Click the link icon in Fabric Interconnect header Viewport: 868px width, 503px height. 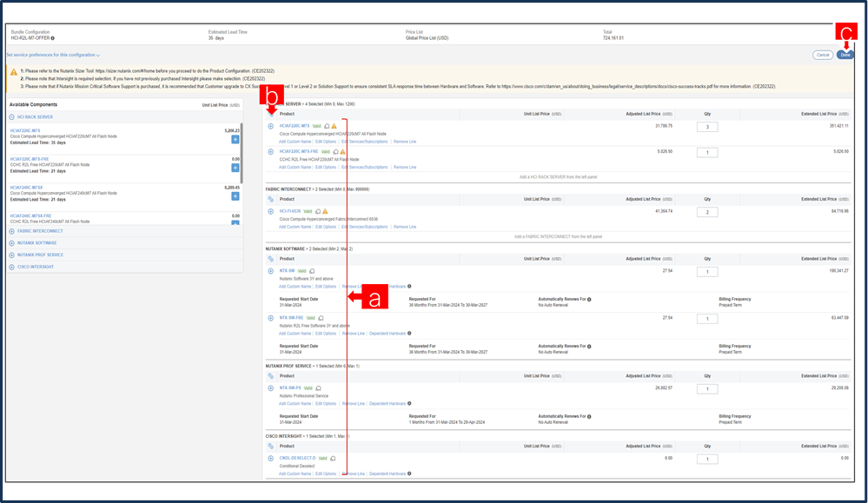point(271,199)
